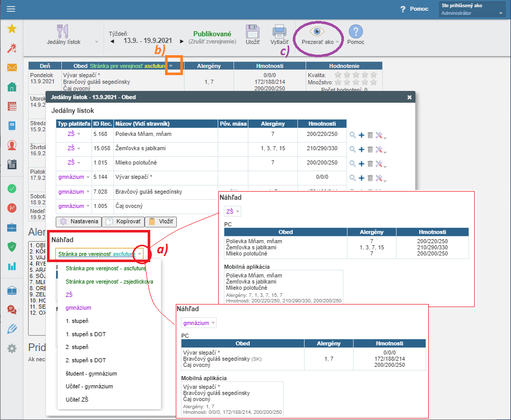Select 1. stupeň s DOT option
Viewport: 511px width, 420px height.
click(86, 334)
